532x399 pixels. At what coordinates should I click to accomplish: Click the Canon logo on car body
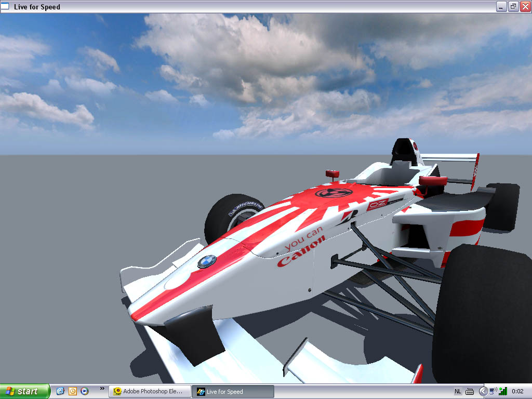click(x=301, y=251)
